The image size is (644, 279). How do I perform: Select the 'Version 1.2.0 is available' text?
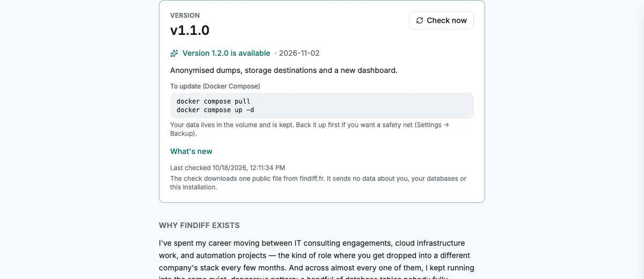[x=226, y=53]
